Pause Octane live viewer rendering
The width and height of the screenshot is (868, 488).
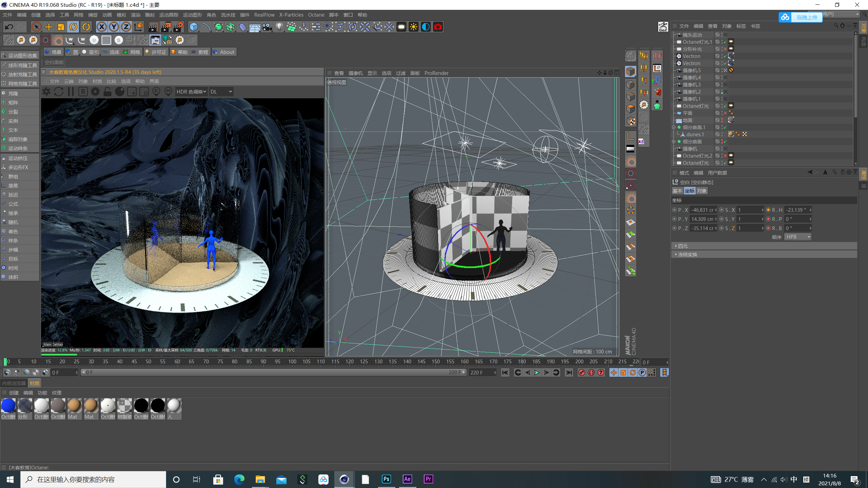click(x=71, y=91)
